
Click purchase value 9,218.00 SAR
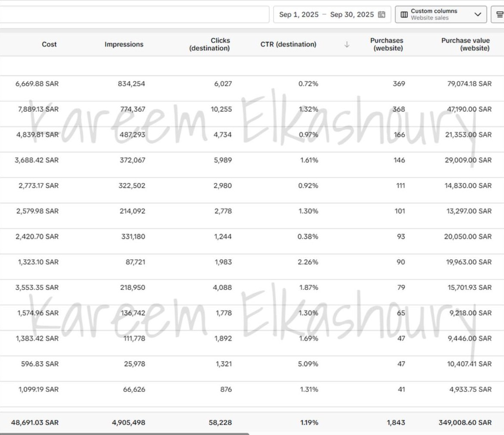click(470, 313)
